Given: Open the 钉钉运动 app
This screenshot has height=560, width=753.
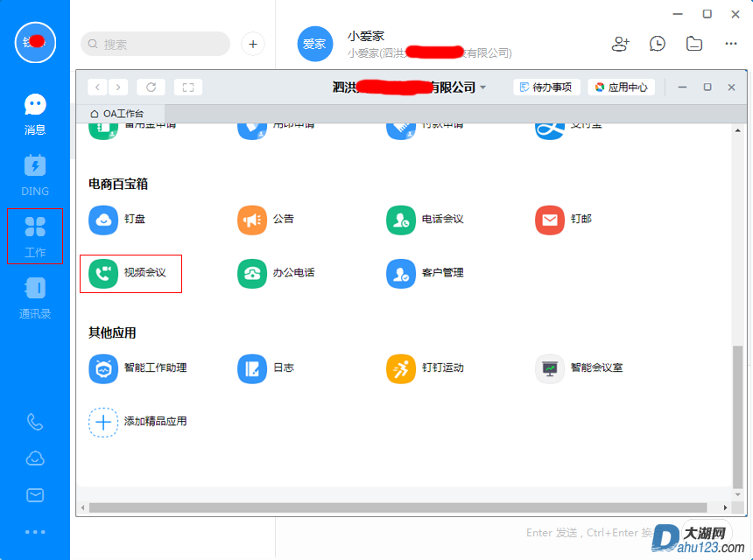Looking at the screenshot, I should click(425, 368).
